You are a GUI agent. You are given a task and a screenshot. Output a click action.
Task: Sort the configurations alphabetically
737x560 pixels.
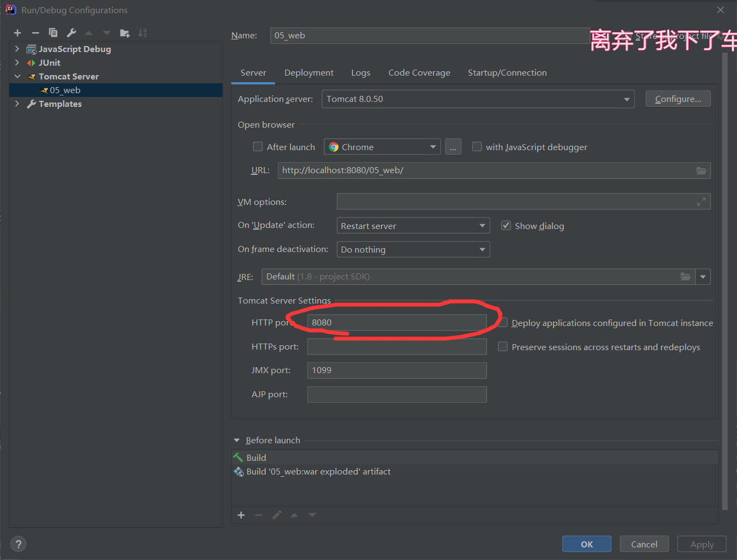[x=142, y=33]
